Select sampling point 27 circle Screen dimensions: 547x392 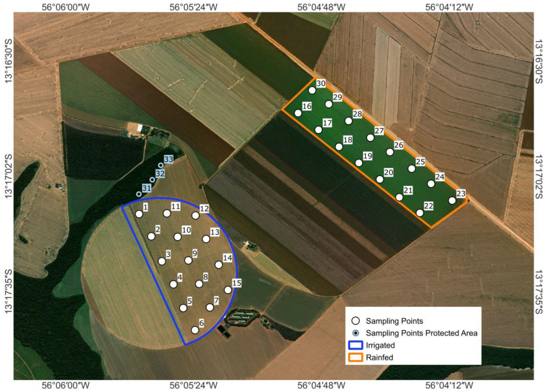tap(370, 137)
